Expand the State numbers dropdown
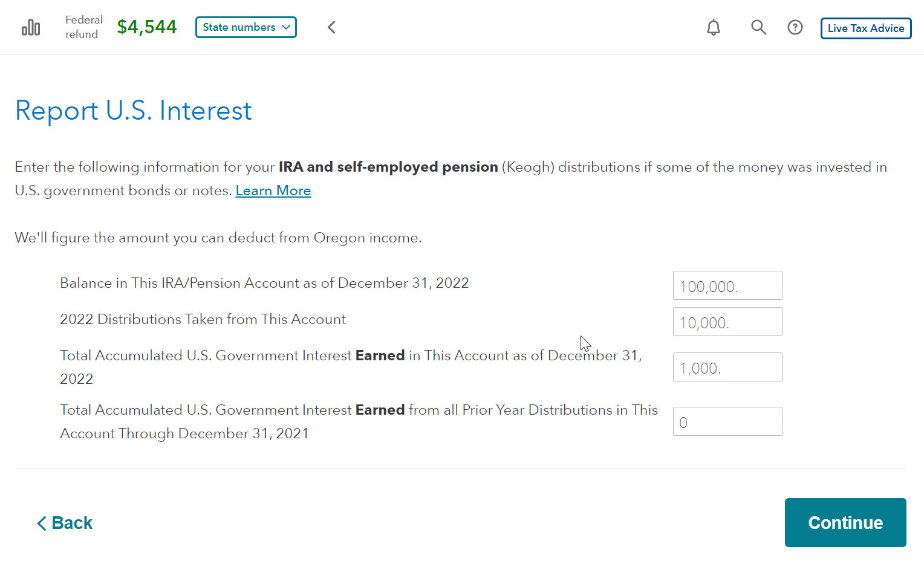 [x=246, y=27]
